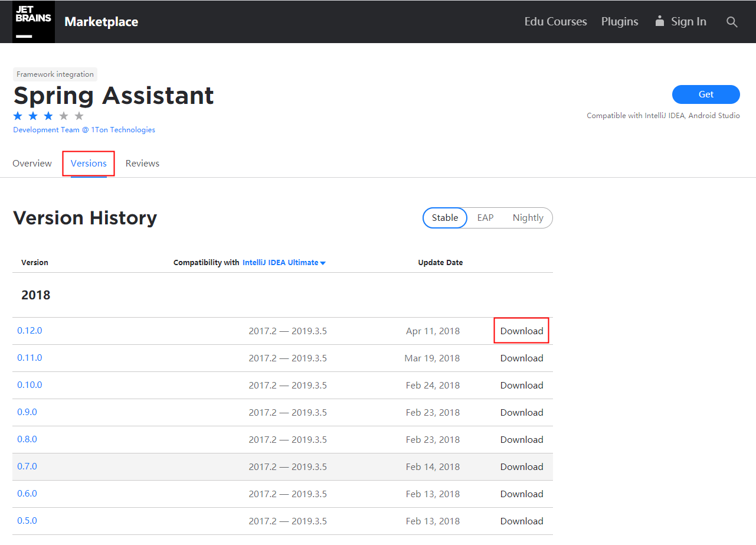Download version 0.12.0
This screenshot has height=545, width=756.
[521, 330]
